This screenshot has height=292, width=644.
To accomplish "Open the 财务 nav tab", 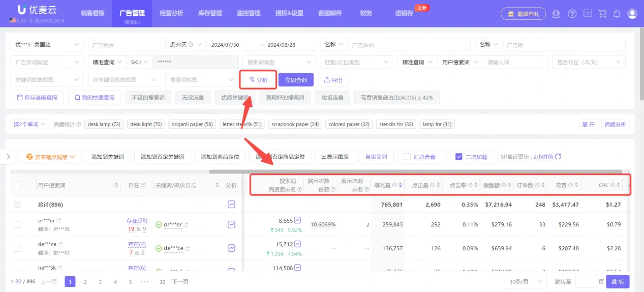I will [365, 14].
